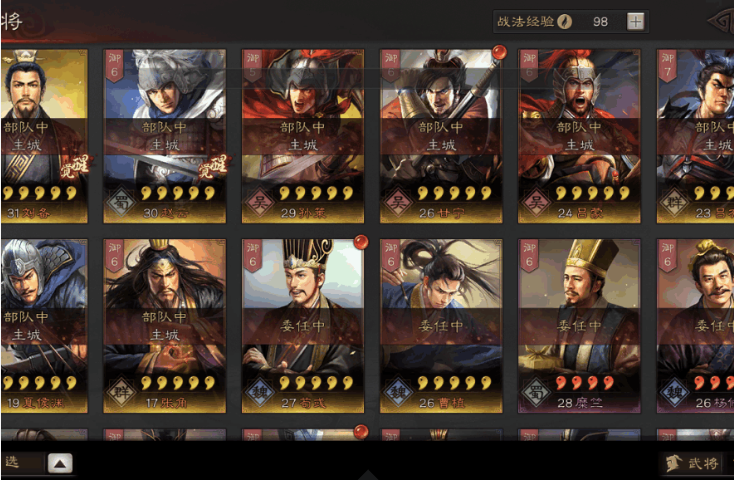
Task: Click the 群 faction emblem on 张角's card
Action: pos(121,391)
